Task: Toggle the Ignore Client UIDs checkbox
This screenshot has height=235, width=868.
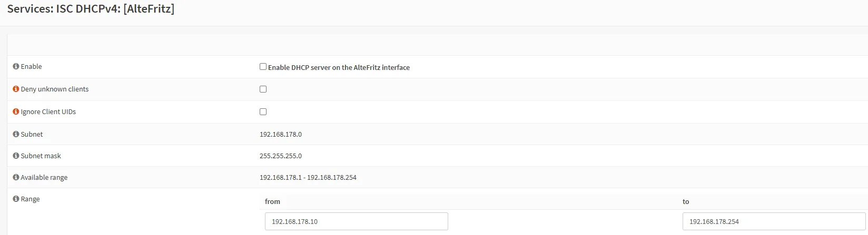Action: tap(263, 112)
